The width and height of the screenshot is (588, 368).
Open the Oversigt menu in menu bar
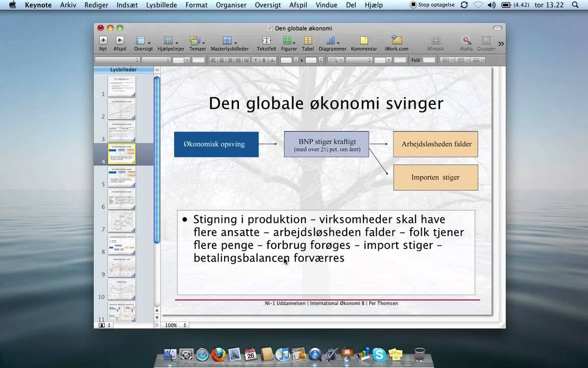(x=268, y=5)
